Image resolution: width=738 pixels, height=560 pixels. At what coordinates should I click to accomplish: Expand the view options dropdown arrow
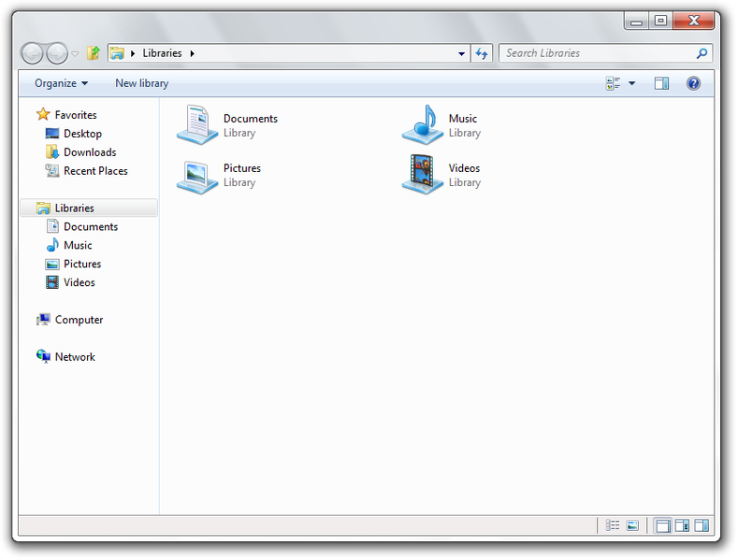coord(631,83)
